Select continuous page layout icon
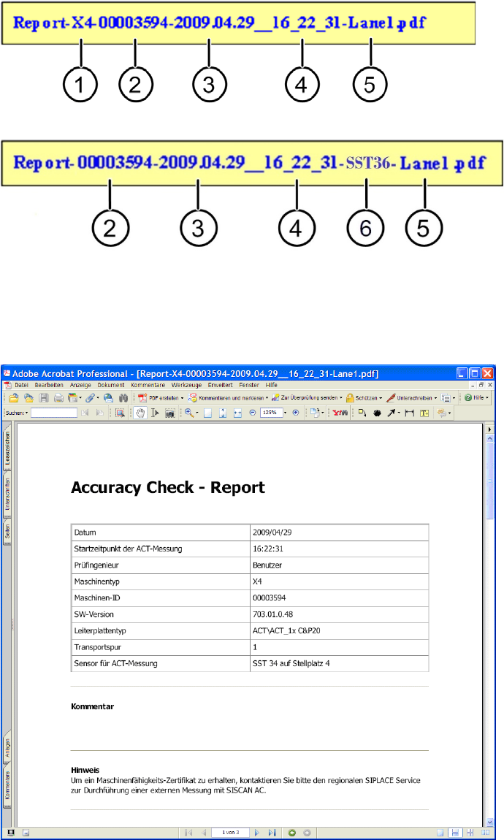Image resolution: width=504 pixels, height=840 pixels. pyautogui.click(x=455, y=833)
